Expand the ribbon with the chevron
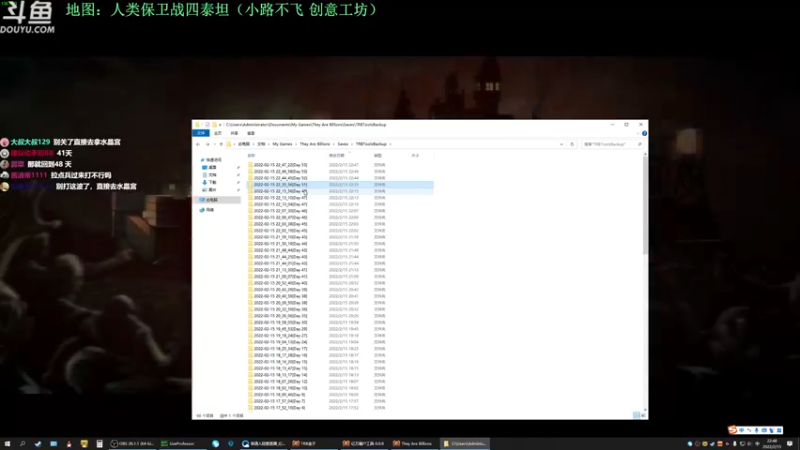Viewport: 800px width, 450px height. [638, 133]
